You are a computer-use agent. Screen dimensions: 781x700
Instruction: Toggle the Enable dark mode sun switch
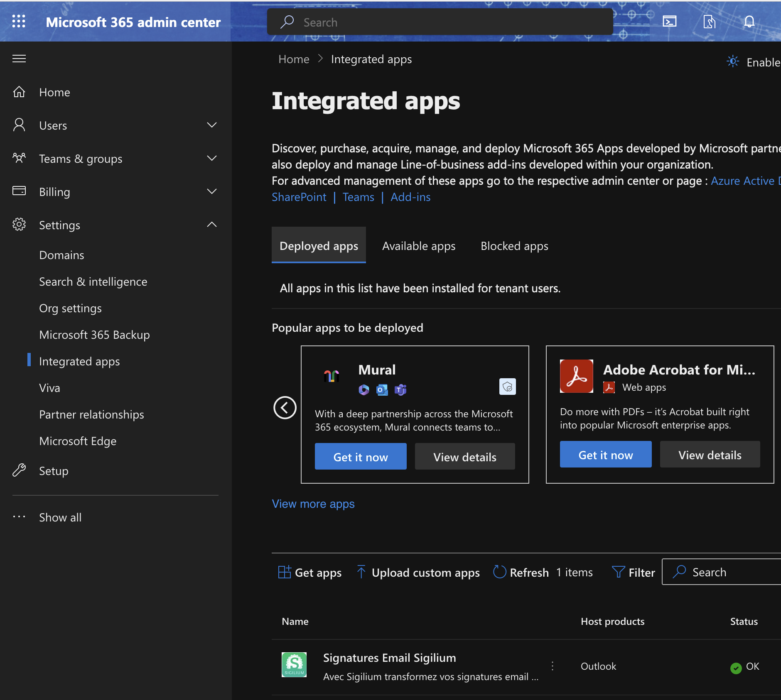733,62
